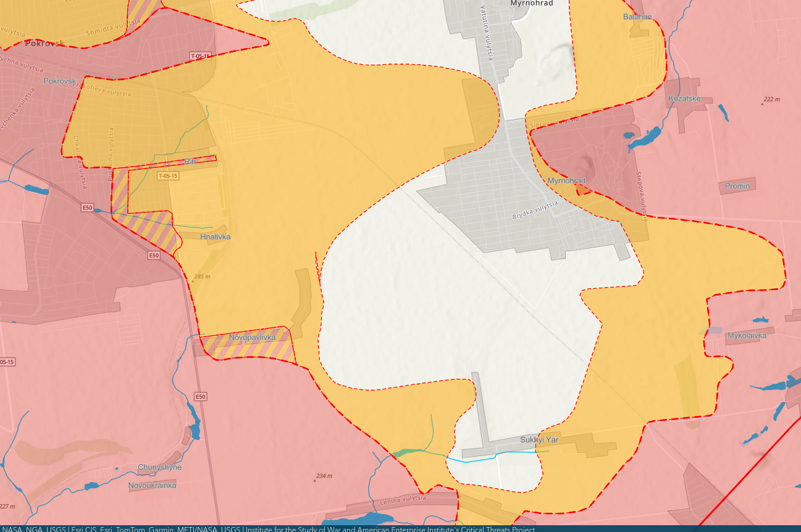The height and width of the screenshot is (532, 801).
Task: Open the Institute for the Study of War attribution
Action: tap(390, 528)
